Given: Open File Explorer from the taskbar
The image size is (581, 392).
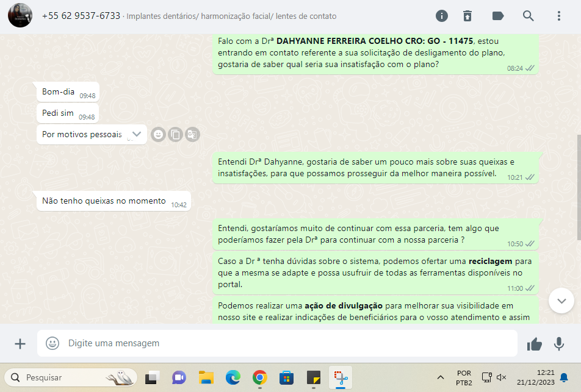Looking at the screenshot, I should coord(206,377).
